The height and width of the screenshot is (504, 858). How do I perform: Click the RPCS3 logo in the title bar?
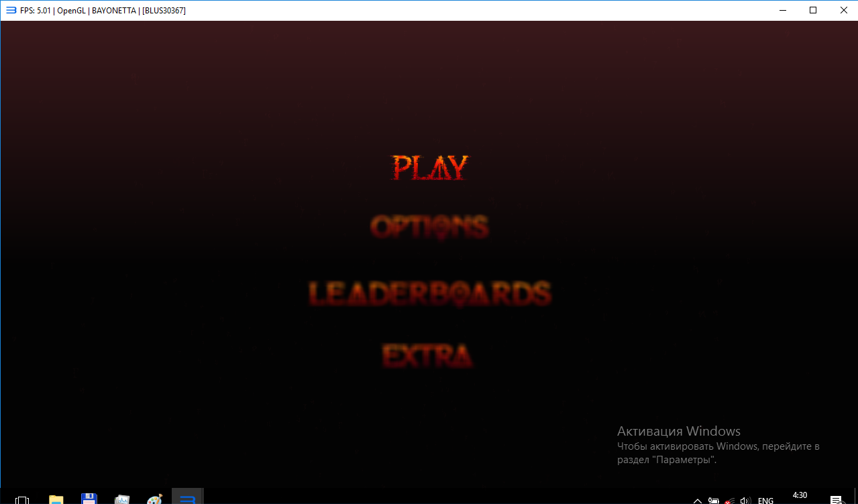pos(11,10)
